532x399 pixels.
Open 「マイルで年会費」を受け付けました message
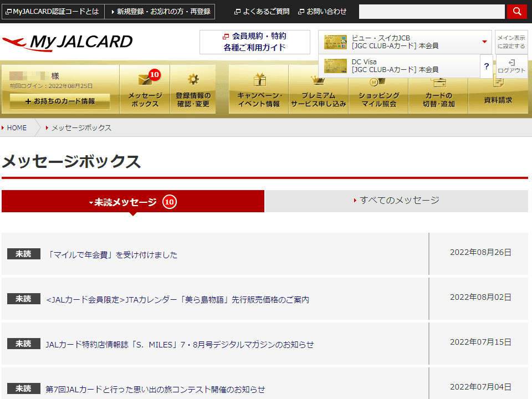pos(112,255)
